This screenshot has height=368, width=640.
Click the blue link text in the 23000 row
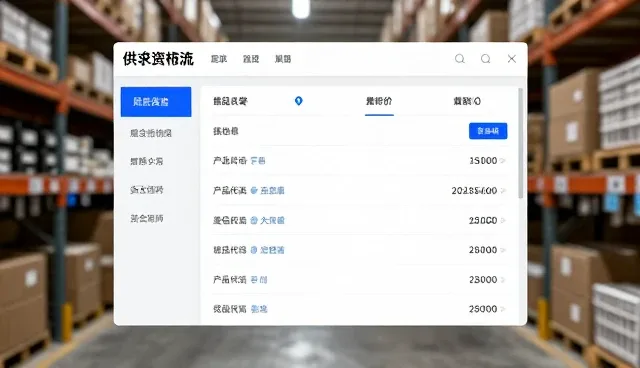coord(259,279)
